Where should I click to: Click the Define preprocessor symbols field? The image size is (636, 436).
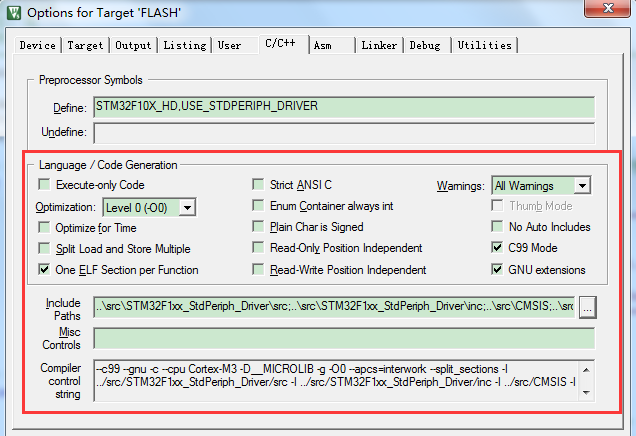(x=344, y=107)
